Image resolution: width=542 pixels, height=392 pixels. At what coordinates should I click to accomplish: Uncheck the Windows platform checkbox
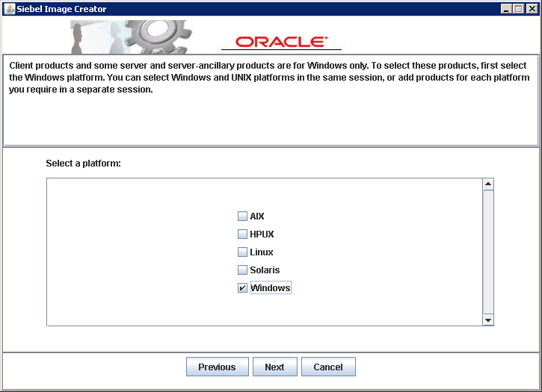[x=242, y=287]
